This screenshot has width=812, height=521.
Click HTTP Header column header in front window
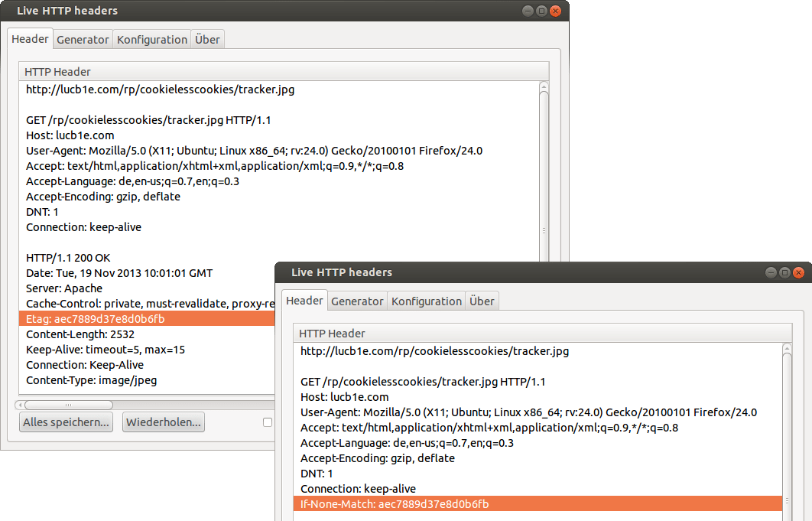[x=543, y=334]
